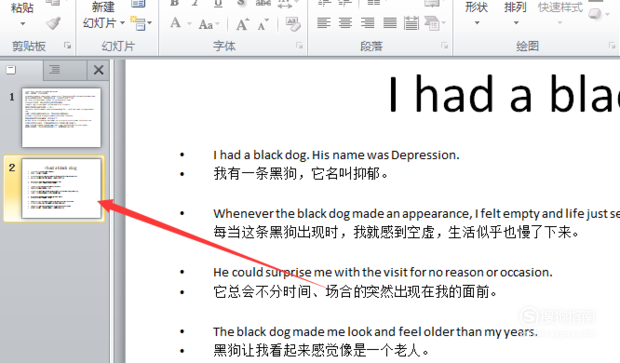
Task: Click text '我有一条黑狗，它名叫抑郁。'
Action: point(301,174)
